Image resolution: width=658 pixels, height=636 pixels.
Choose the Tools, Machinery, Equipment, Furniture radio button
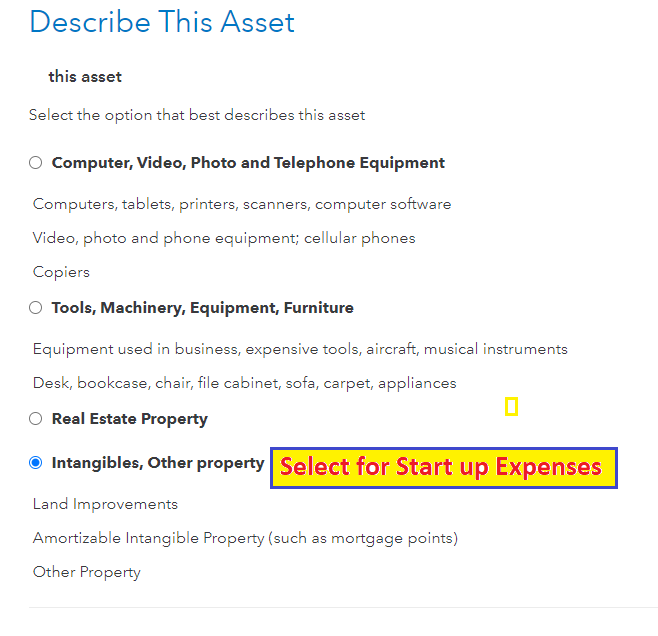(36, 309)
